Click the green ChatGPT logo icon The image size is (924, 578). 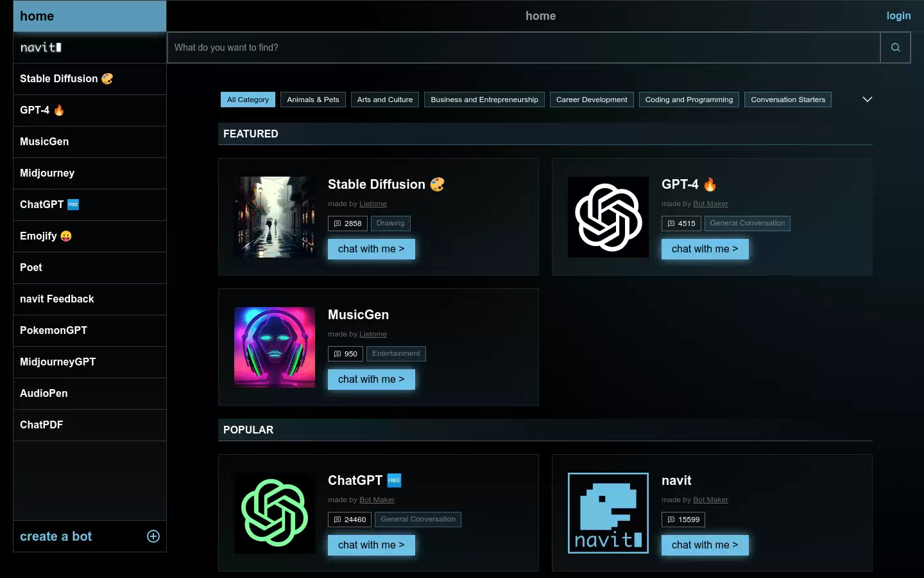point(275,513)
